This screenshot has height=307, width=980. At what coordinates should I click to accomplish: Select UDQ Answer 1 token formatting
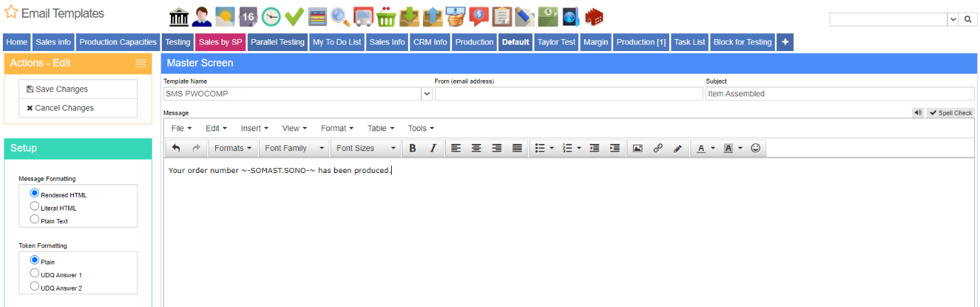coord(34,273)
